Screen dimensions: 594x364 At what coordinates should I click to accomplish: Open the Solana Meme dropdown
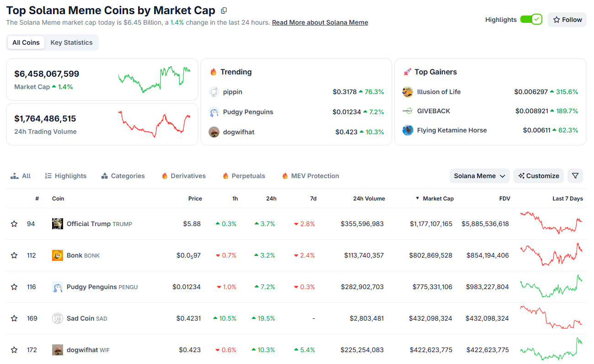click(479, 175)
